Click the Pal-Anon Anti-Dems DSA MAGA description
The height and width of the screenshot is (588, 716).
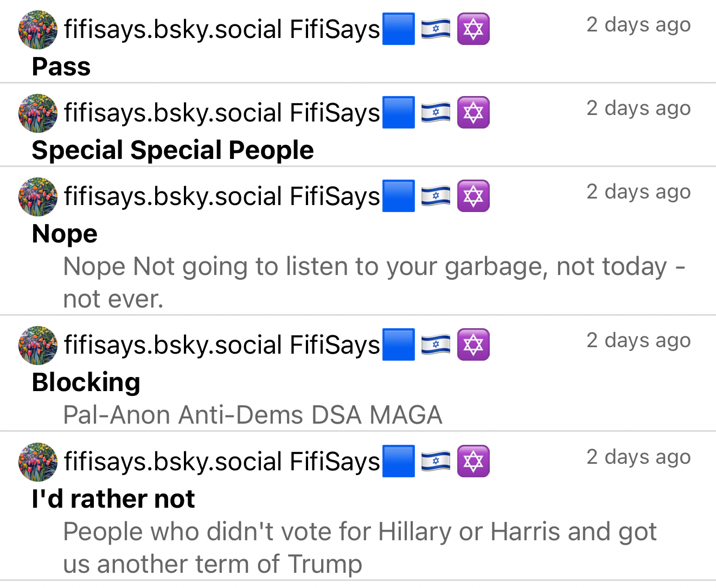pos(253,415)
